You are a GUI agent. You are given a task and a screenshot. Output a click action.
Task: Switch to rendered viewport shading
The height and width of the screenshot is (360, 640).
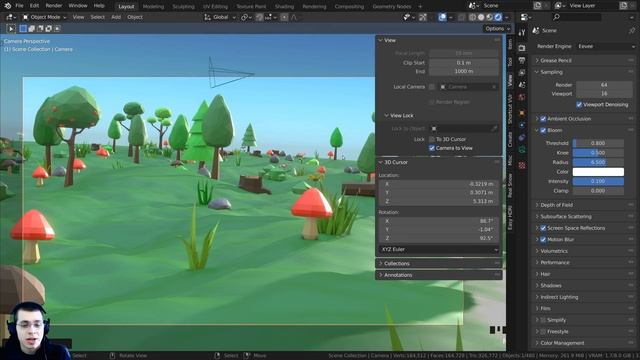click(x=498, y=17)
